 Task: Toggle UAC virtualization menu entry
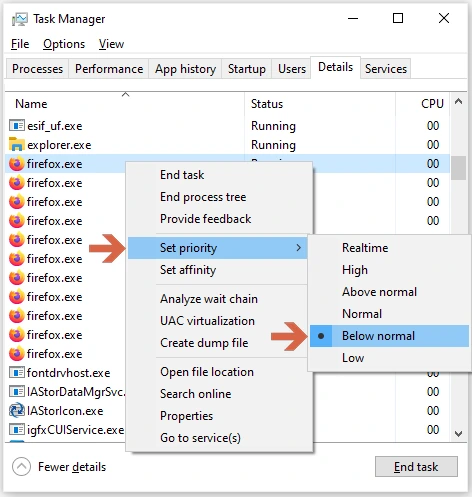coord(217,321)
